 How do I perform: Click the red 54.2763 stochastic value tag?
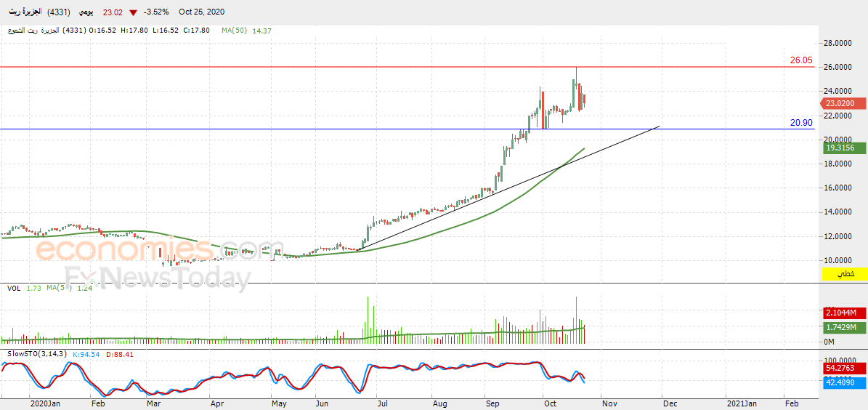[x=844, y=370]
